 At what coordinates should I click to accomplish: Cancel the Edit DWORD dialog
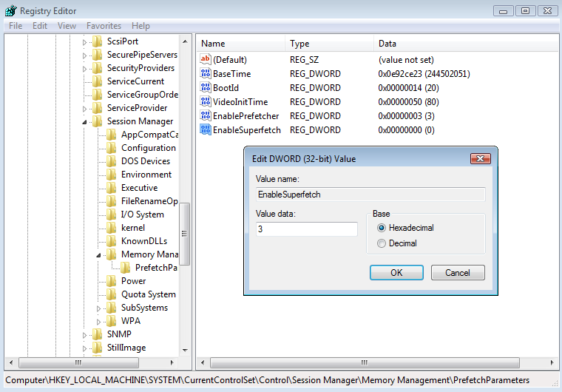pyautogui.click(x=458, y=273)
